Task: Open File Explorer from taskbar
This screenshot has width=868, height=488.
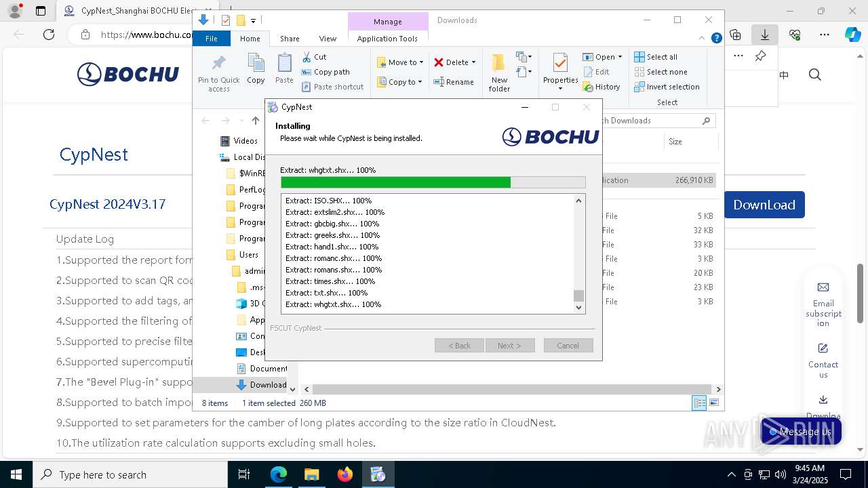Action: [x=311, y=474]
